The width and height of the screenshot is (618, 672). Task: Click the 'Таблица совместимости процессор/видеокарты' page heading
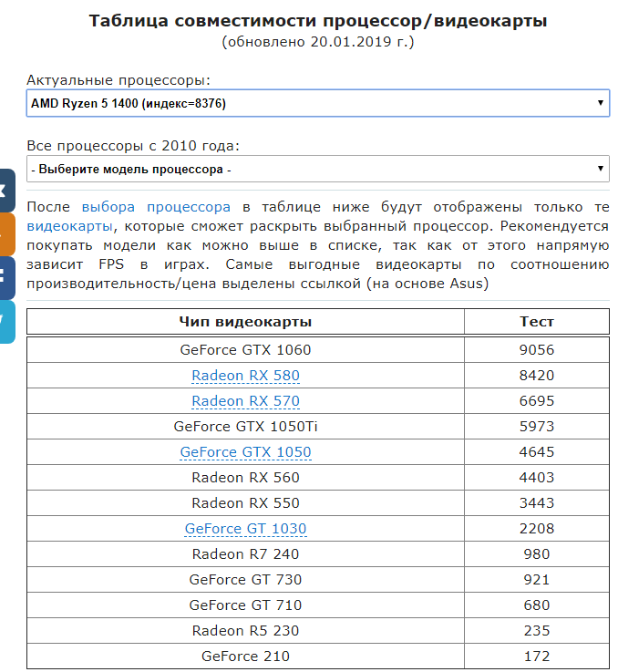(317, 21)
